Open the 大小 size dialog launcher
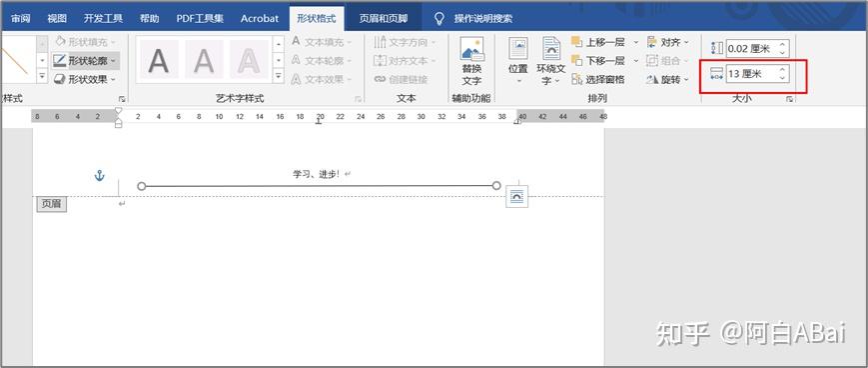Viewport: 868px width, 368px height. 790,99
